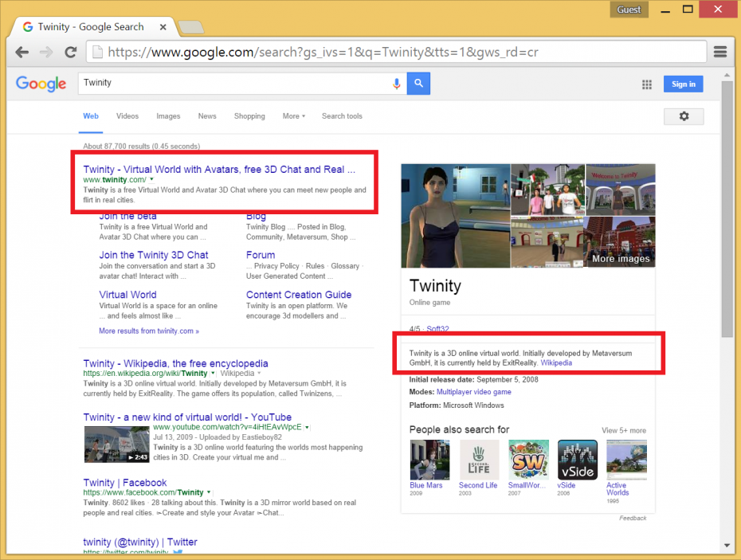Click the page icon in the address bar
This screenshot has height=560, width=741.
click(x=97, y=51)
